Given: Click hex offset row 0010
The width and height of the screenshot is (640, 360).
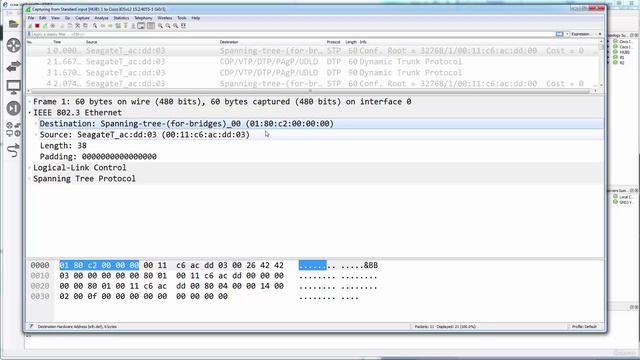Looking at the screenshot, I should pos(40,276).
